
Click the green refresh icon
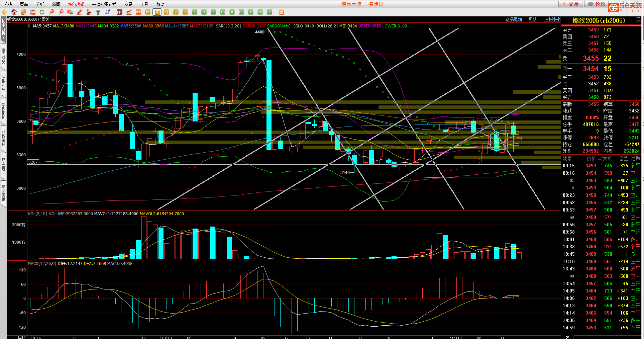point(42,12)
